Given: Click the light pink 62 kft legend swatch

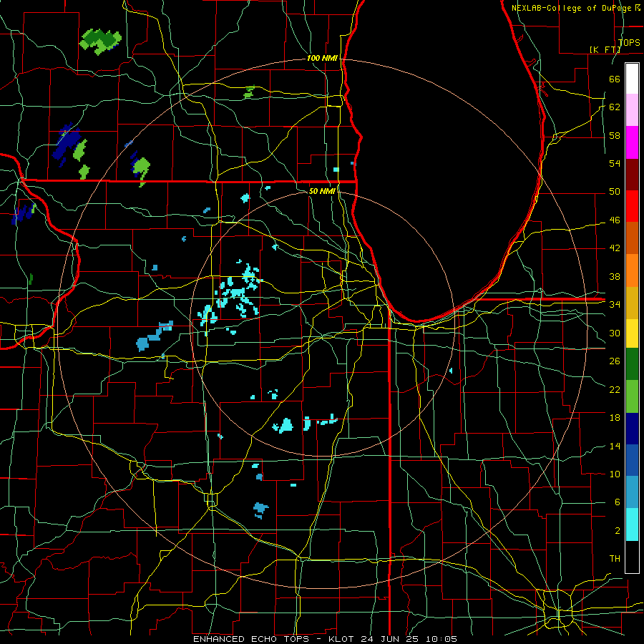Looking at the screenshot, I should coord(632,110).
